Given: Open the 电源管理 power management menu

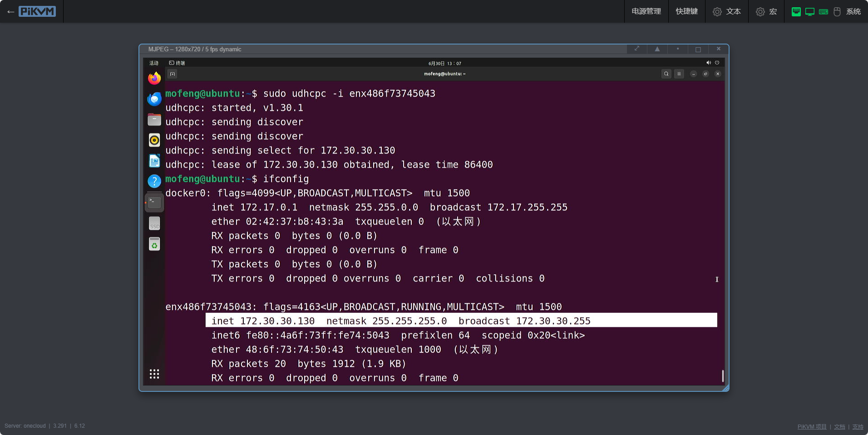Looking at the screenshot, I should tap(646, 11).
